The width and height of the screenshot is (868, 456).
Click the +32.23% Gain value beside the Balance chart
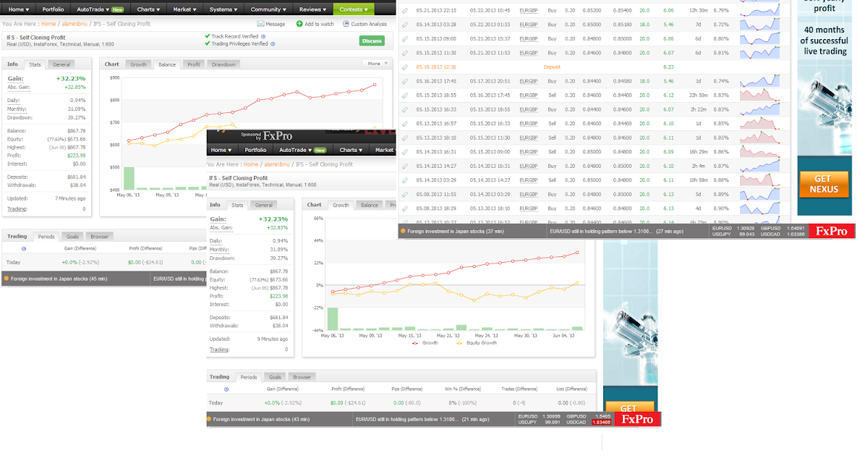pos(71,77)
